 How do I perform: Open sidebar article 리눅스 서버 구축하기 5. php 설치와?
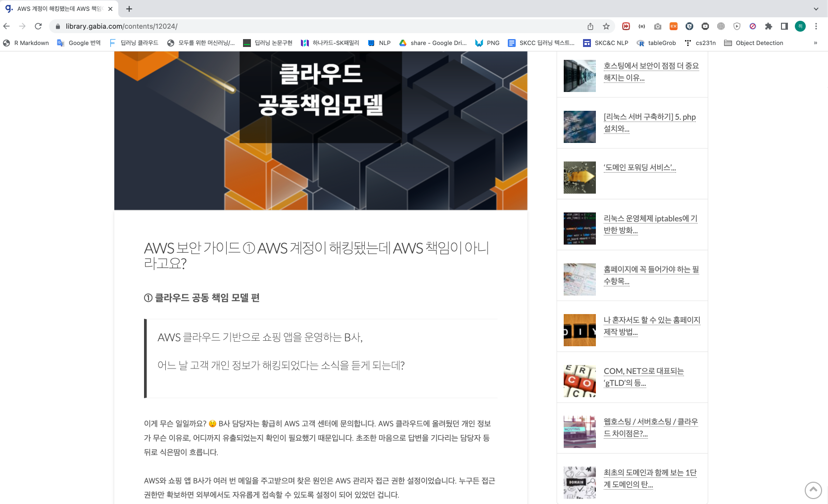coord(649,123)
